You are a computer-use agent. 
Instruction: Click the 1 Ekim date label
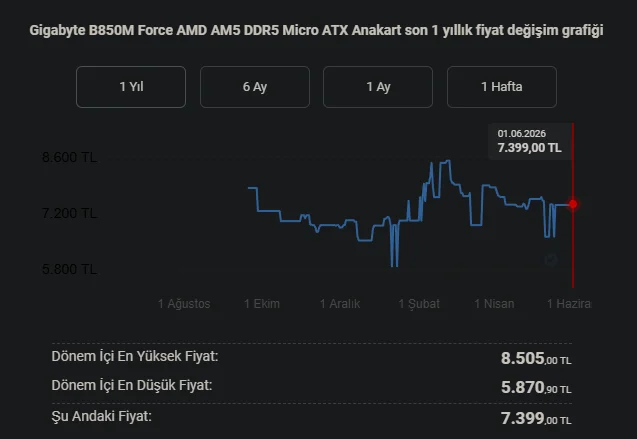pyautogui.click(x=262, y=304)
